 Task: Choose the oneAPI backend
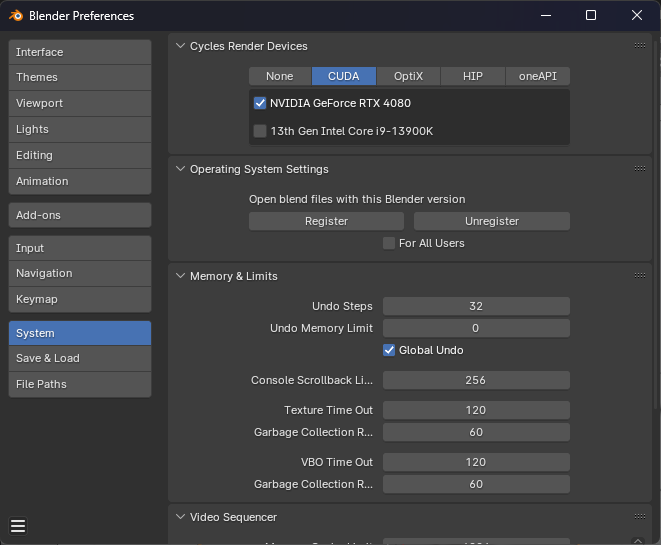click(x=537, y=76)
